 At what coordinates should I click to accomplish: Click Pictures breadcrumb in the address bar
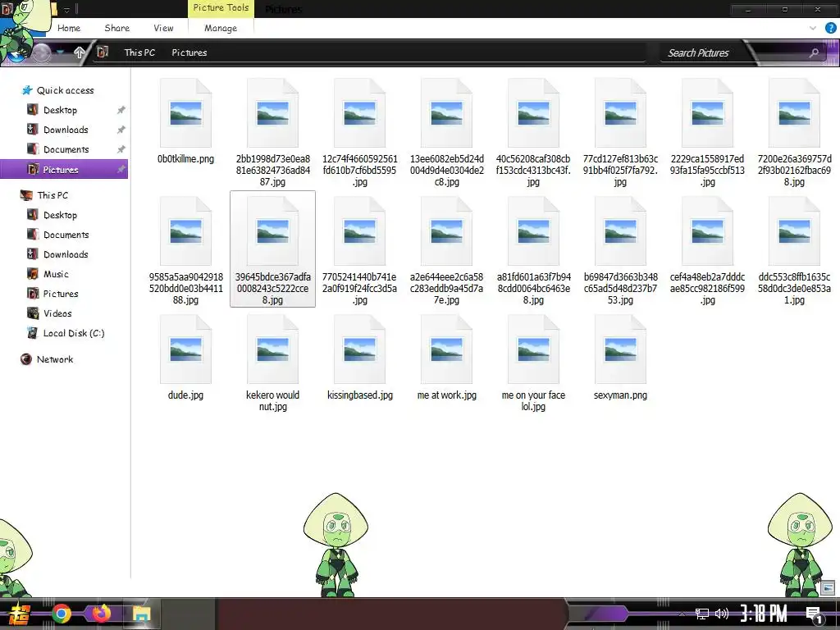coord(189,52)
